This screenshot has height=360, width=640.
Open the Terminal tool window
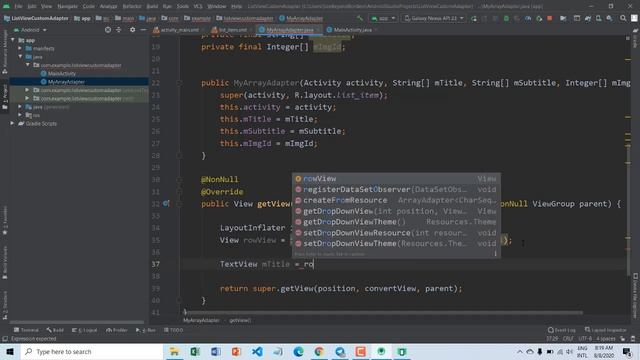tap(26, 330)
